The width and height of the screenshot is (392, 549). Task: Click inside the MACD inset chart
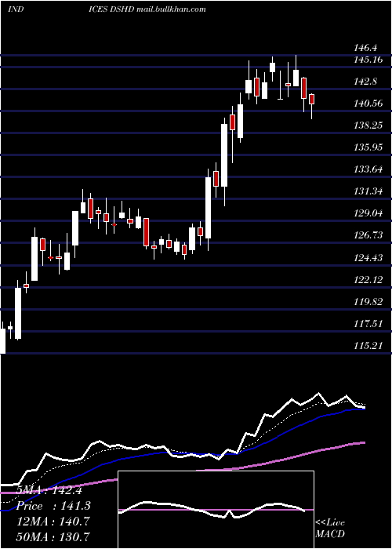216,510
